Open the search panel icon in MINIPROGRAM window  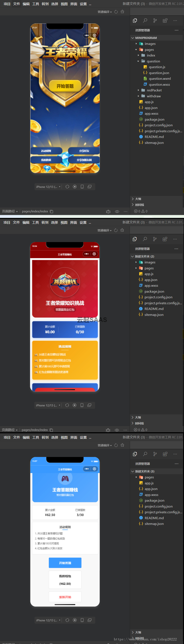point(145,21)
